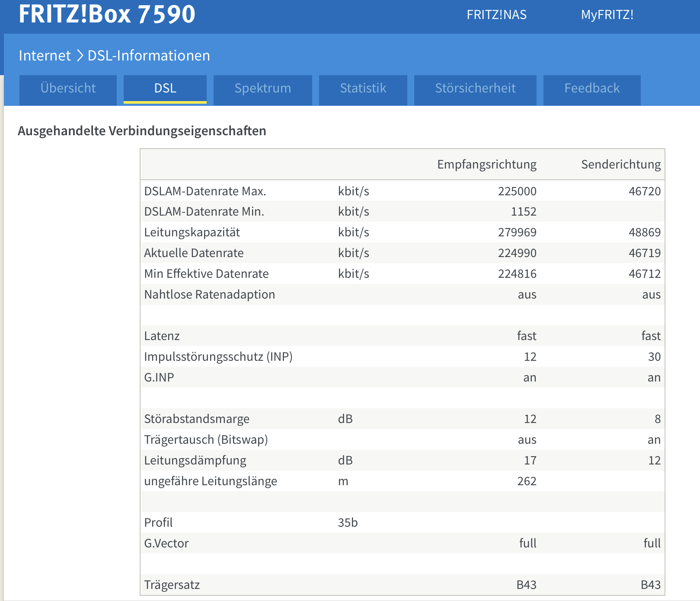Image resolution: width=700 pixels, height=601 pixels.
Task: Select the Latenz row label
Action: tap(162, 336)
